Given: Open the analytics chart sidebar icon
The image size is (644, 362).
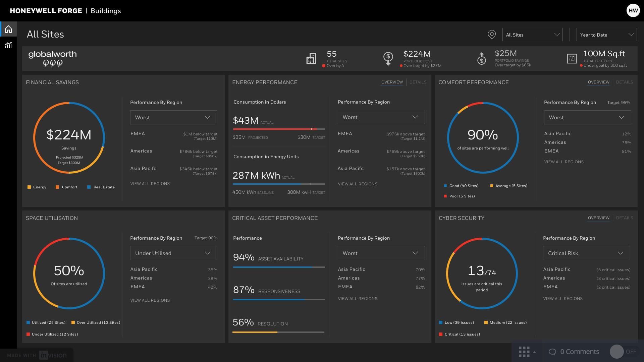Looking at the screenshot, I should 8,45.
